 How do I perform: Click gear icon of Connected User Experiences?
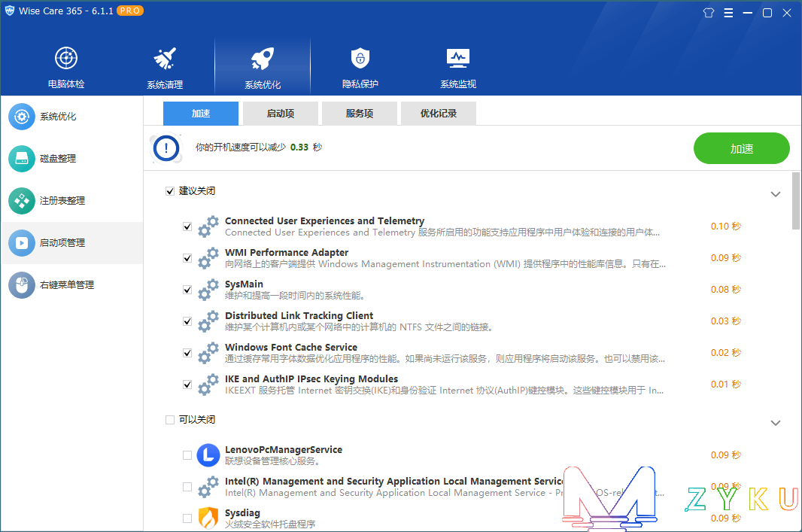[208, 226]
